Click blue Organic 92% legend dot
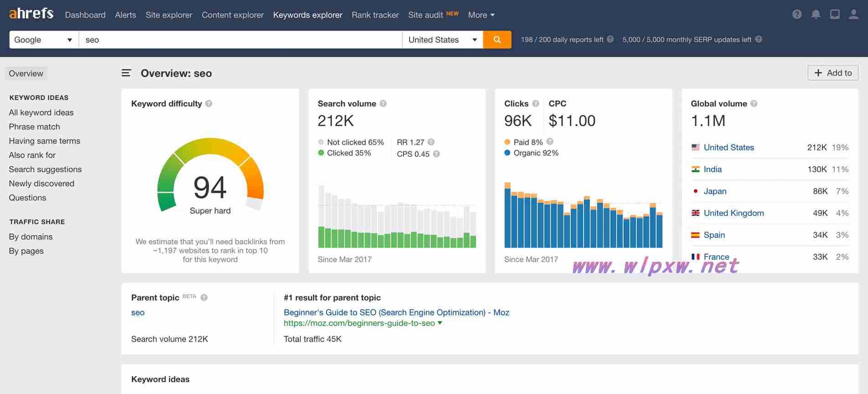Screen dimensions: 868x394 tap(507, 153)
